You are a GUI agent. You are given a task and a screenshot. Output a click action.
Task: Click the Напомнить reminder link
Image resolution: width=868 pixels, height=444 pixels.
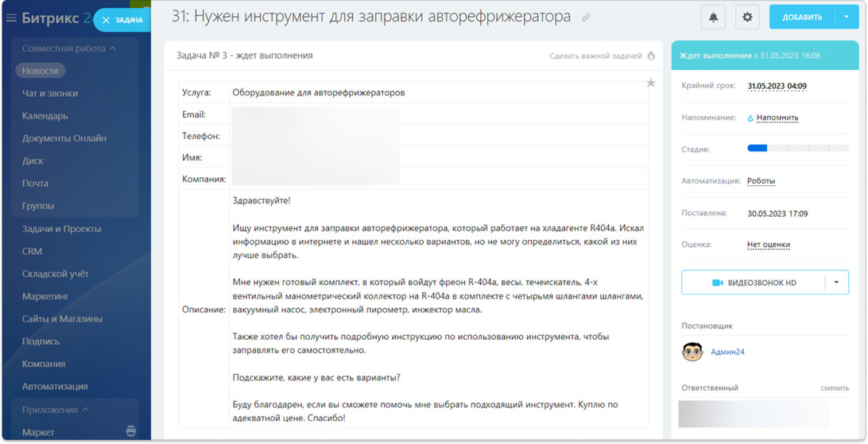pyautogui.click(x=776, y=117)
